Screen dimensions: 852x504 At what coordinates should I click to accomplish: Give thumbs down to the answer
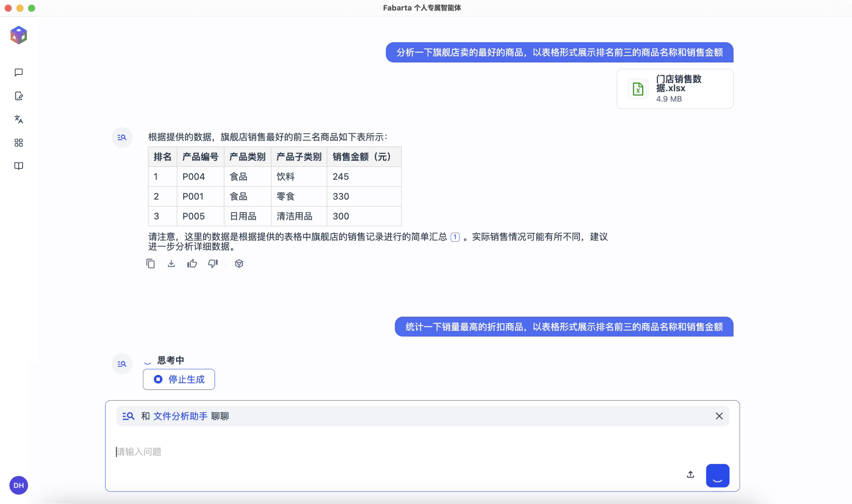(x=213, y=263)
